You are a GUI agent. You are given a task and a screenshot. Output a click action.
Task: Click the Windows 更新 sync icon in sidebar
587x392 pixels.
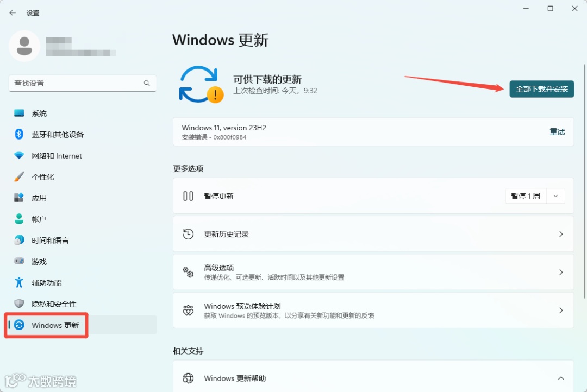tap(19, 325)
